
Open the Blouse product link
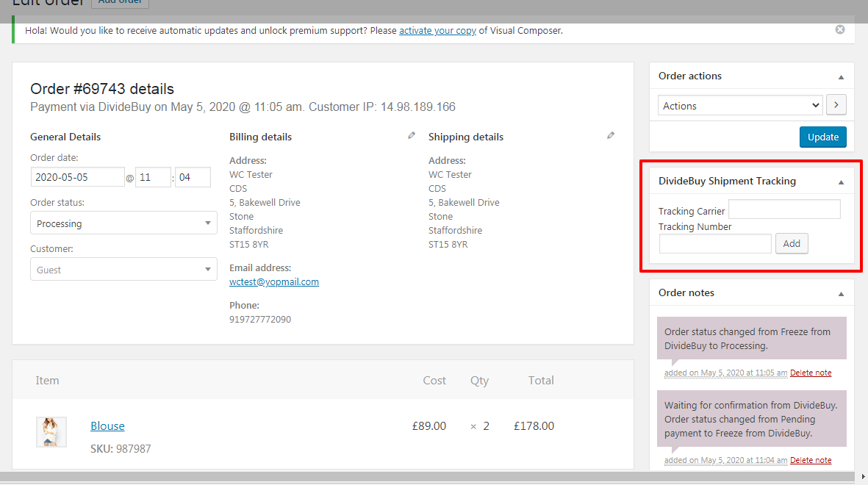(x=107, y=425)
